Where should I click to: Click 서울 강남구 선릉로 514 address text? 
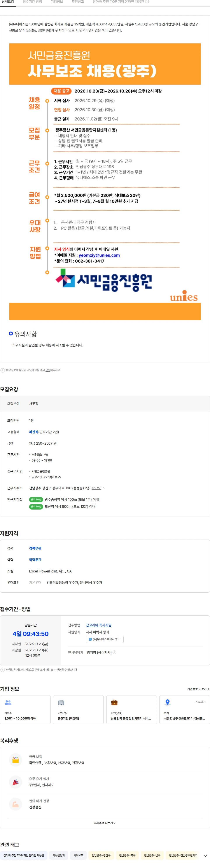184,718
